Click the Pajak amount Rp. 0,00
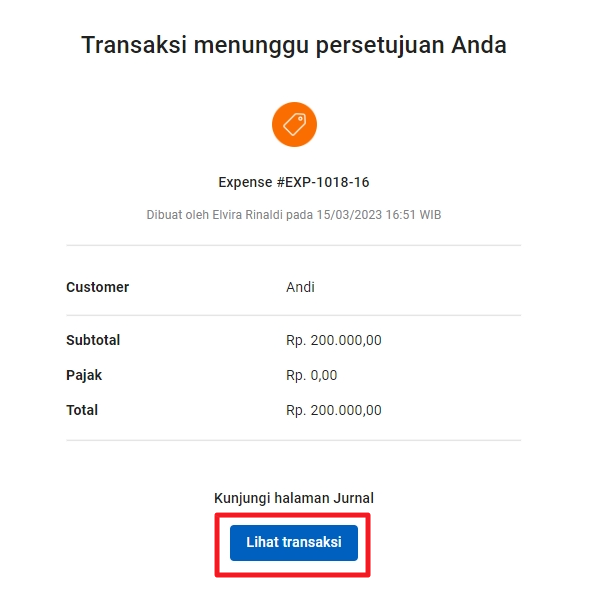The height and width of the screenshot is (612, 591). click(312, 375)
